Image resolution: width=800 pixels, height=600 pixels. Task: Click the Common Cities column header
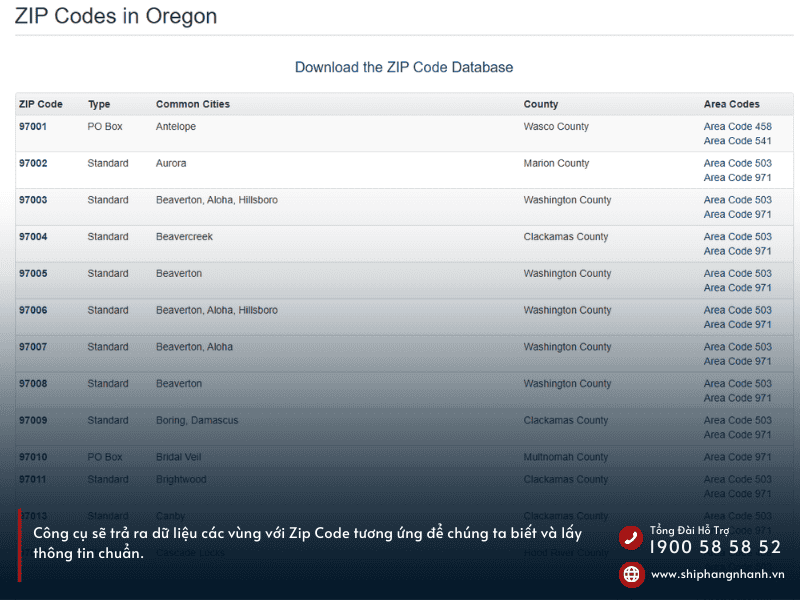point(193,104)
